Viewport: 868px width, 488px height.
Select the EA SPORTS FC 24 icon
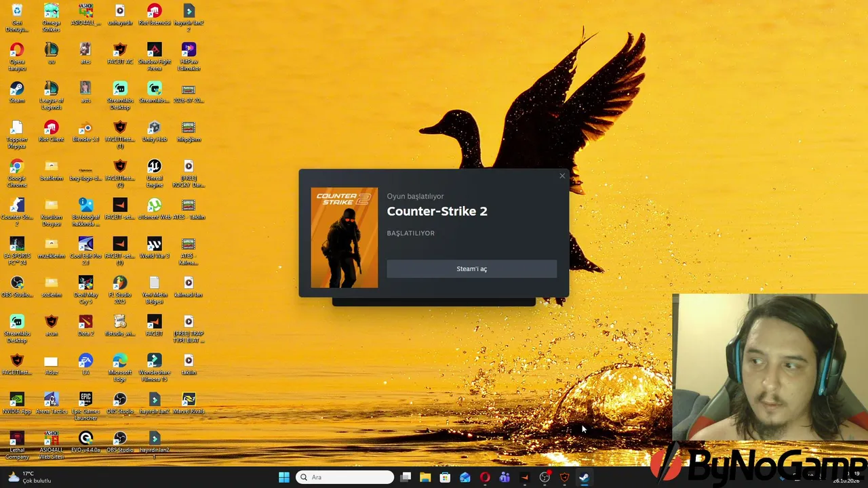click(x=17, y=251)
